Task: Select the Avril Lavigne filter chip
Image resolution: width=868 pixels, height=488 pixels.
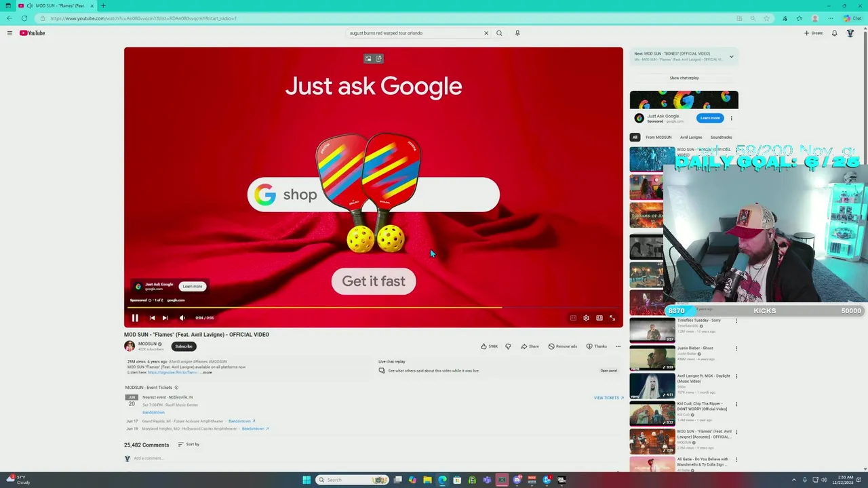Action: 691,138
